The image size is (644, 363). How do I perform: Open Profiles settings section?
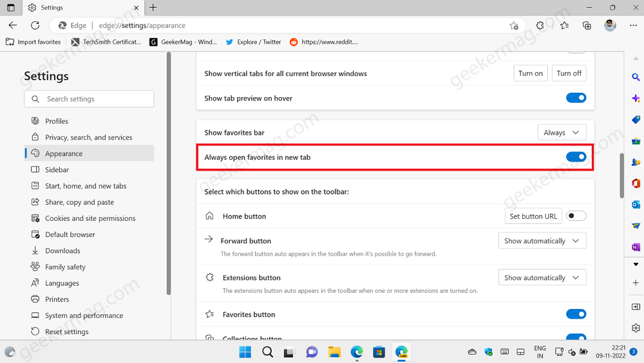(x=89, y=121)
